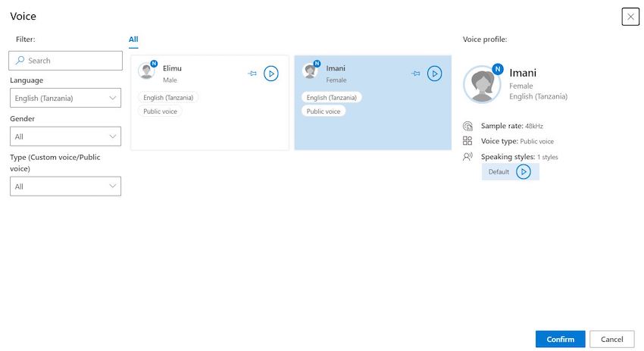Screen dimensions: 644x351
Task: Click the Confirm button
Action: point(560,339)
